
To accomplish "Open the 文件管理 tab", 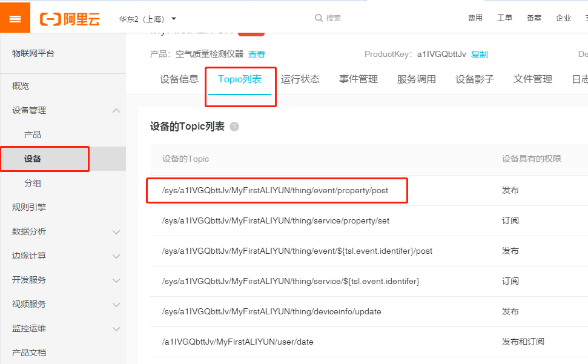I will click(x=533, y=79).
